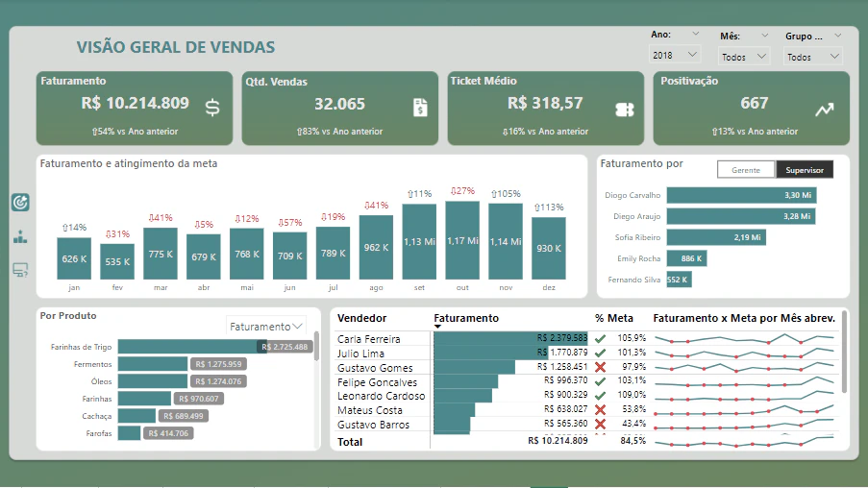Image resolution: width=868 pixels, height=488 pixels.
Task: Open the sales overview page icon in sidebar
Action: 20,203
